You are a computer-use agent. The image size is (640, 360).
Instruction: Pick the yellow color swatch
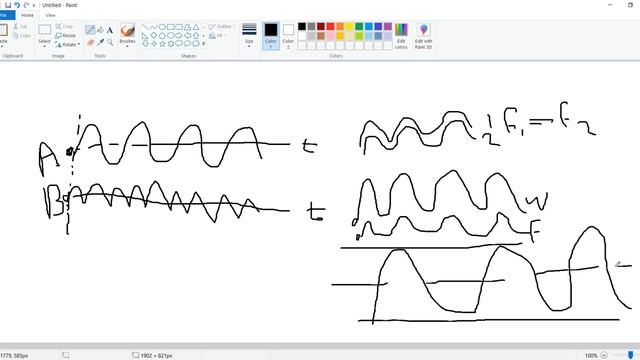click(349, 27)
